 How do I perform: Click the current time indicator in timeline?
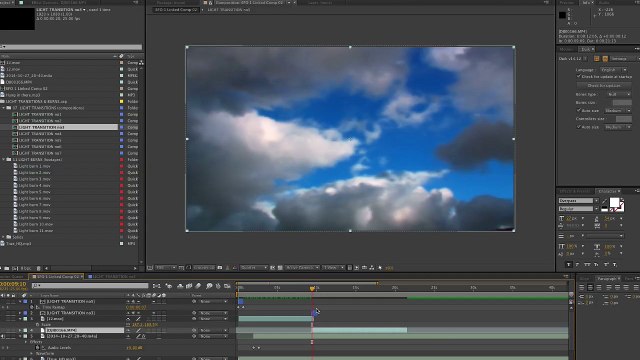(x=312, y=289)
